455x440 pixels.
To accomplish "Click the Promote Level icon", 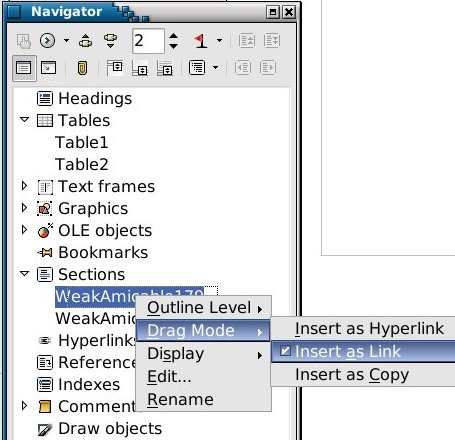I will click(x=243, y=68).
